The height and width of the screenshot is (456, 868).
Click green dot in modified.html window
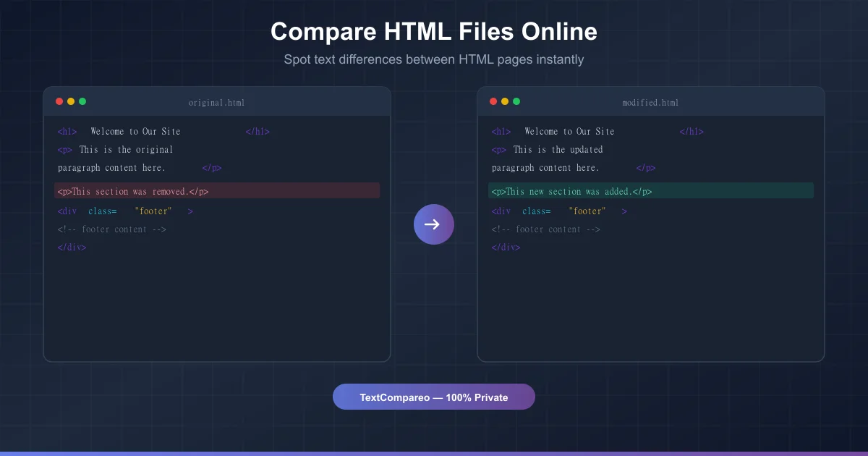(516, 101)
